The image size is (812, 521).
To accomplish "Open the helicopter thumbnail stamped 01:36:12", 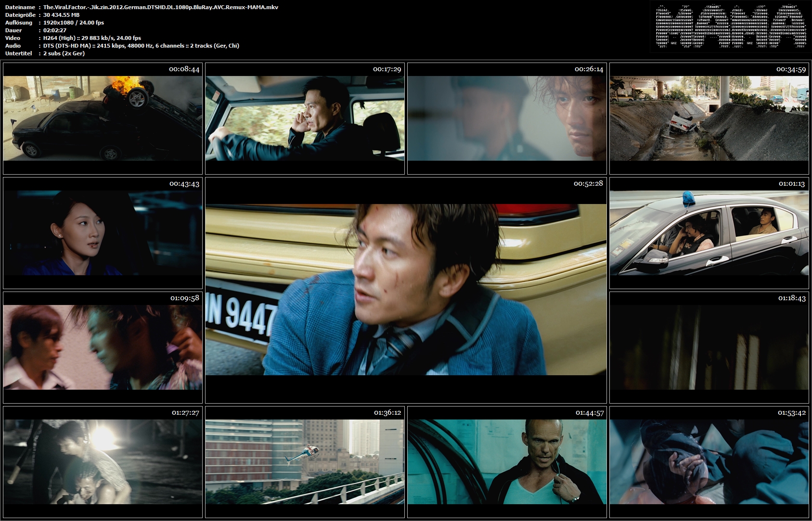I will click(305, 462).
